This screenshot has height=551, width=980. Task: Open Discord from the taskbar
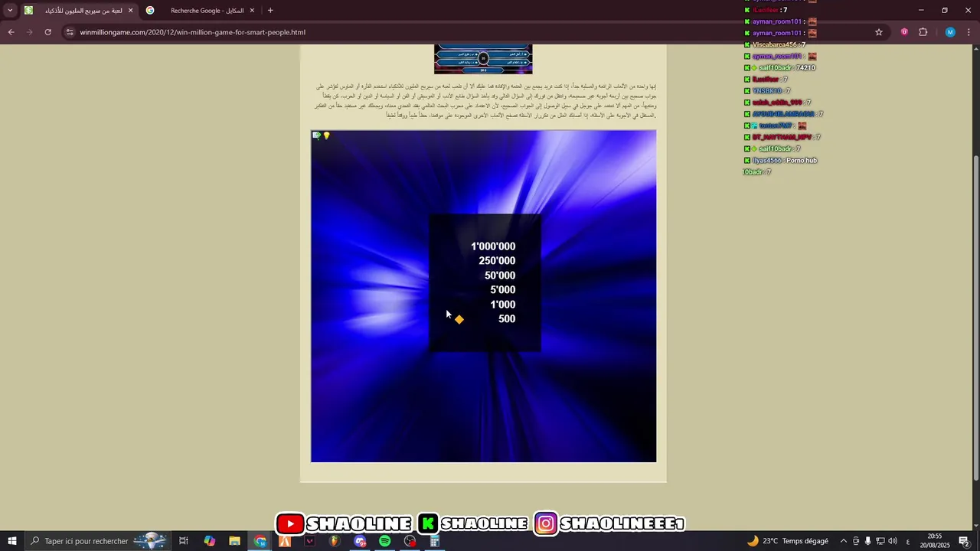click(x=360, y=541)
